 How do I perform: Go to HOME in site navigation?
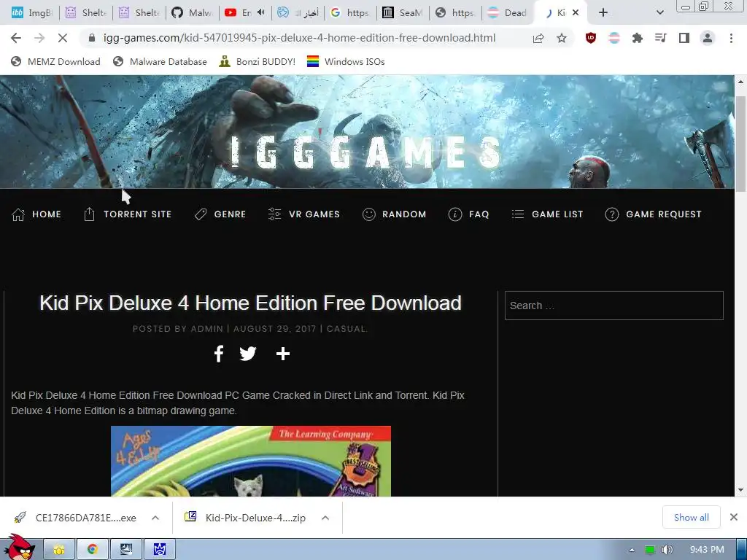[x=36, y=214]
